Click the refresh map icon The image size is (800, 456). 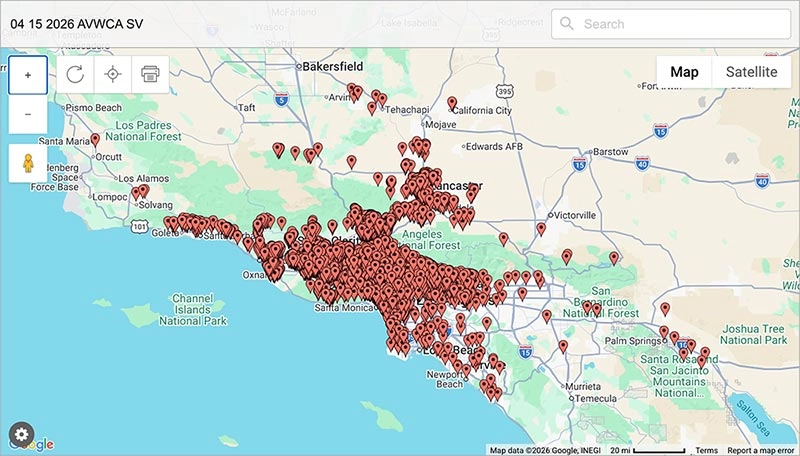pyautogui.click(x=75, y=74)
